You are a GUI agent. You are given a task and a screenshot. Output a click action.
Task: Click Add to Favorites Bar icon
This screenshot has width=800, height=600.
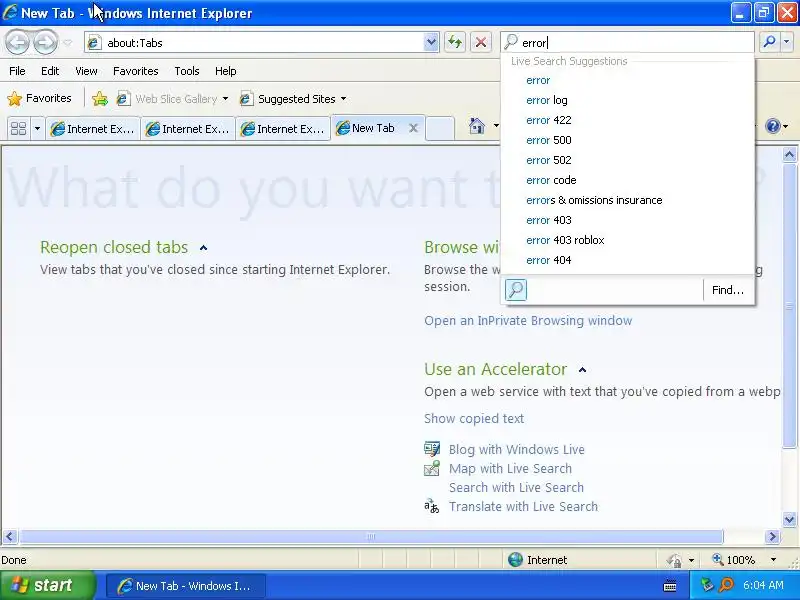click(x=99, y=98)
